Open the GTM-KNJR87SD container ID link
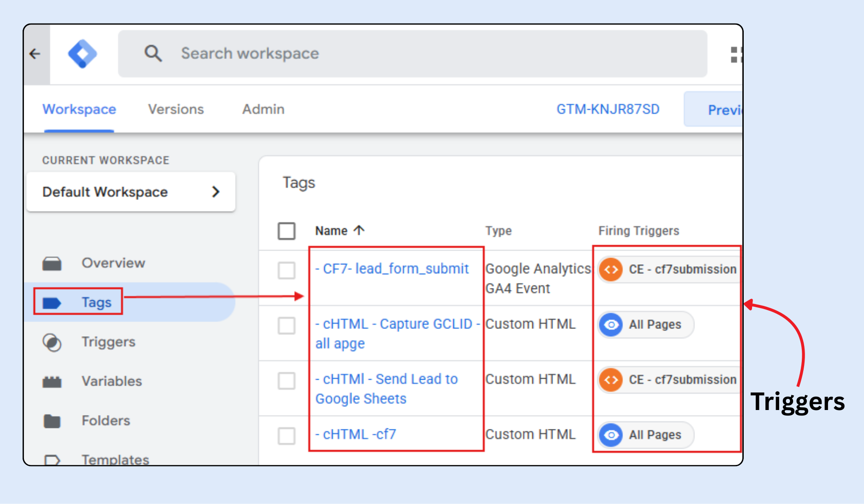864x504 pixels. 608,109
